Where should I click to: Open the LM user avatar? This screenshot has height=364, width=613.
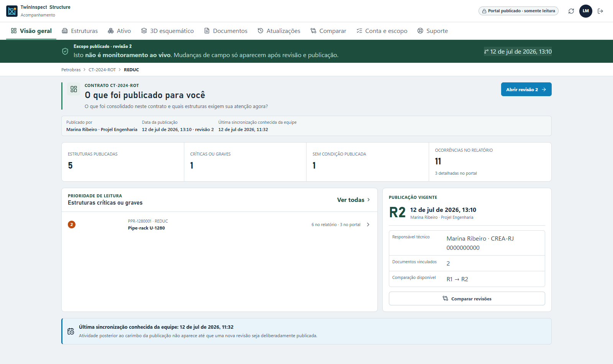[x=586, y=11]
